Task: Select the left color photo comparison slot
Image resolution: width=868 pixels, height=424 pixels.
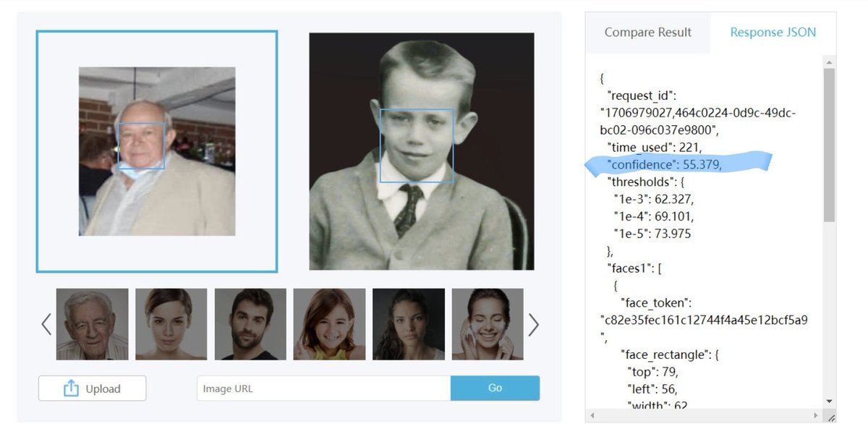Action: (x=157, y=151)
